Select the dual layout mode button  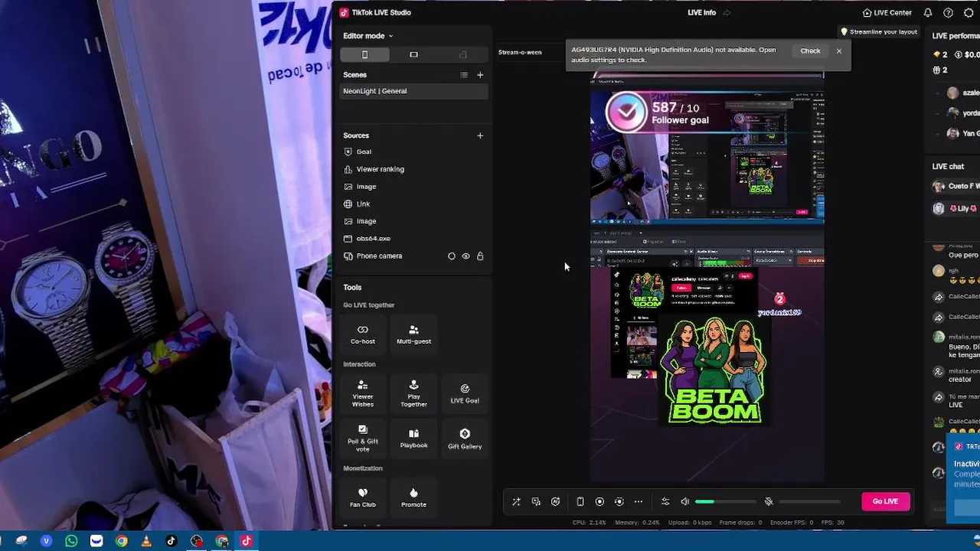(462, 54)
